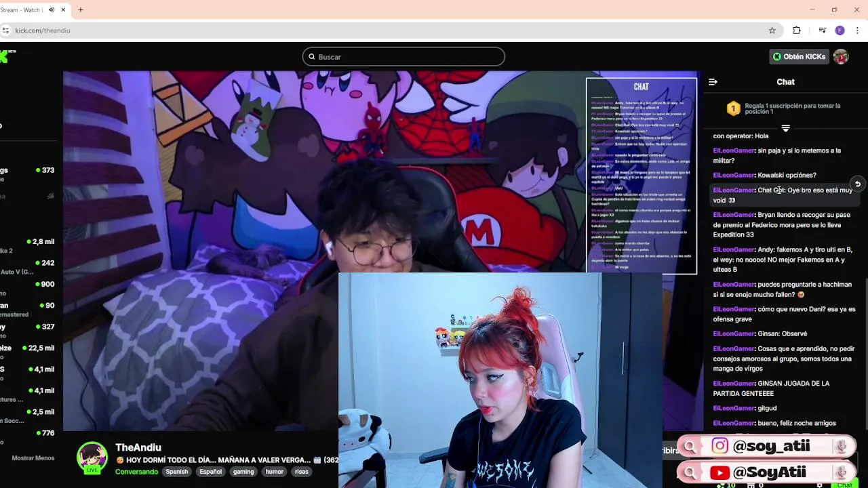Select the risas tag
The image size is (868, 488).
(x=302, y=472)
